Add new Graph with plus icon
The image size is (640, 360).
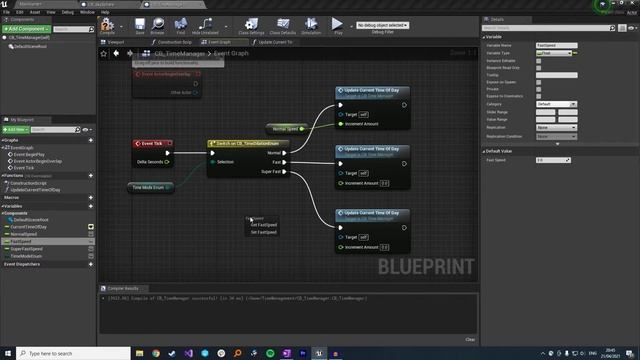pos(91,140)
